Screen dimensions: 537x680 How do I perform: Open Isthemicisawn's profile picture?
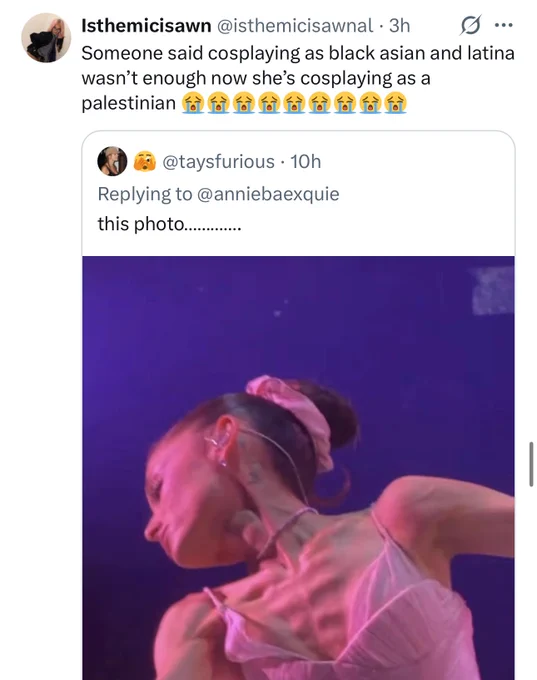click(46, 37)
